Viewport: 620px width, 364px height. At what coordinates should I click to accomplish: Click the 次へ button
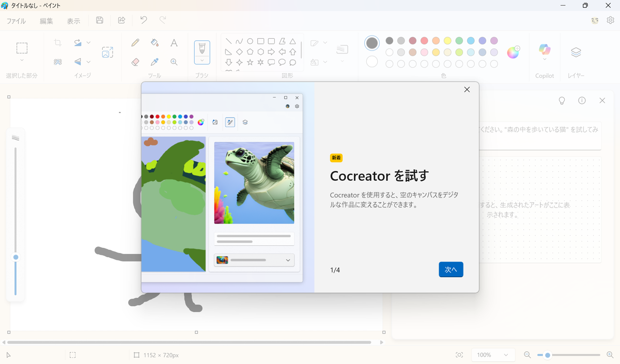pos(451,270)
